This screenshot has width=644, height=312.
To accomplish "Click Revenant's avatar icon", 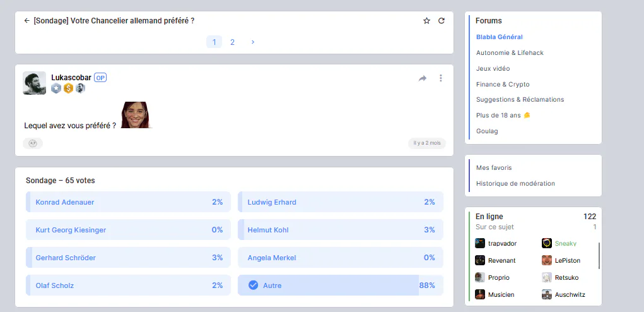I will [480, 260].
